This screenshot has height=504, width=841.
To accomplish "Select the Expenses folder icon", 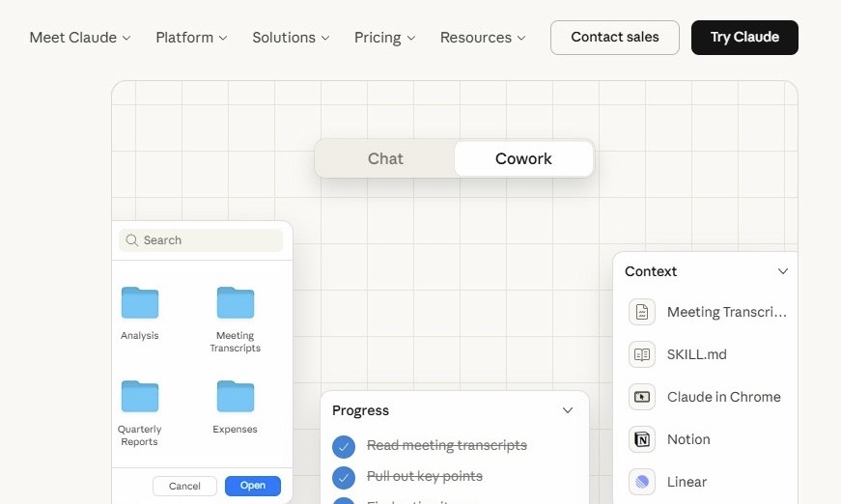I will click(235, 397).
